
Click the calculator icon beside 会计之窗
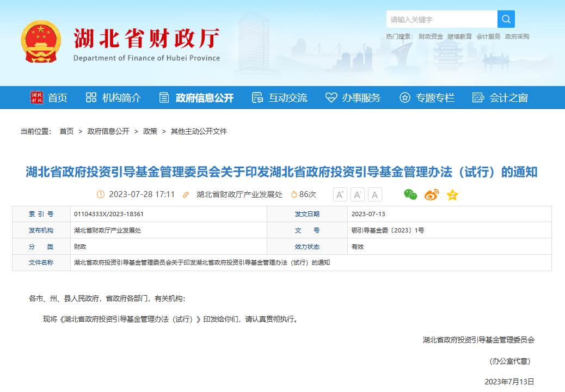478,97
